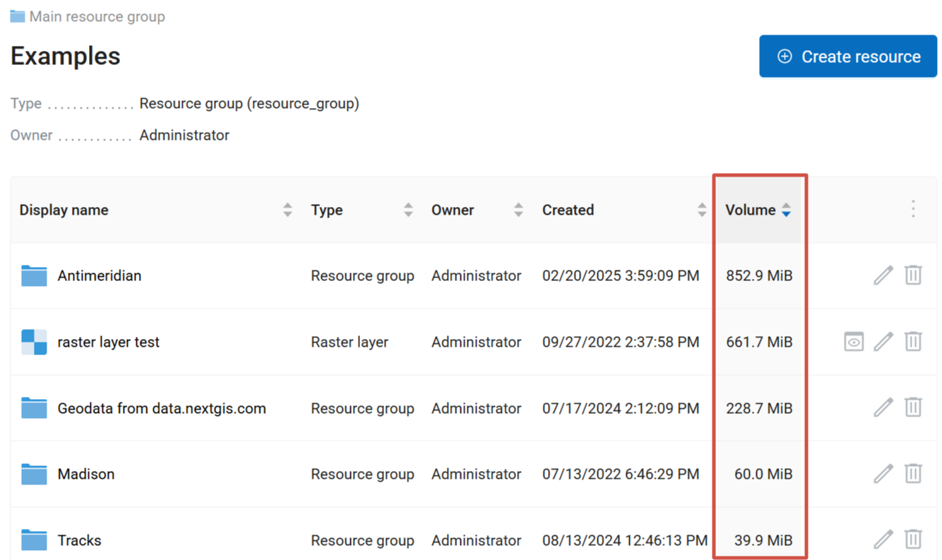The width and height of the screenshot is (942, 560).
Task: Click the Antimeridian folder icon
Action: [34, 275]
